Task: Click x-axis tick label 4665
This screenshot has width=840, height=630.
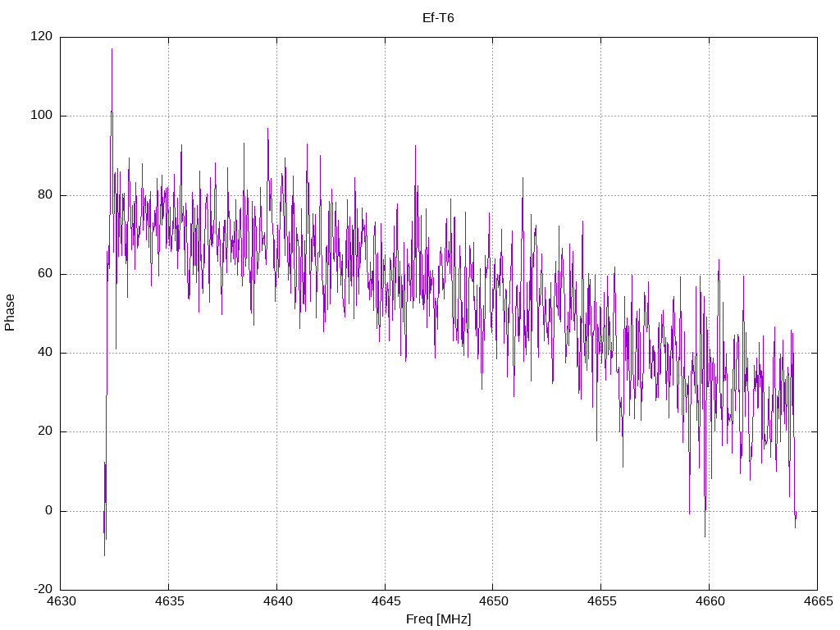Action: pos(818,601)
